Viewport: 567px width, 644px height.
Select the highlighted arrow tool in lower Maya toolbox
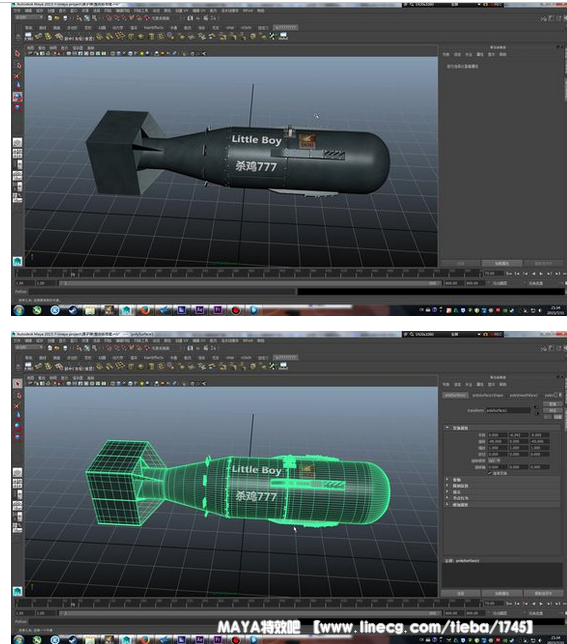[x=17, y=384]
